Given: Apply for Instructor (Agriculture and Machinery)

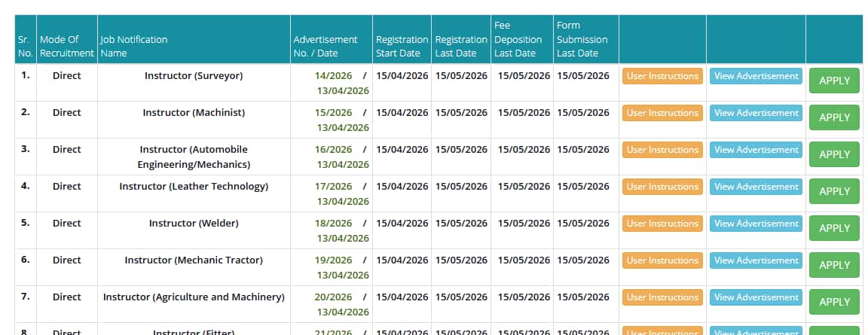Looking at the screenshot, I should coord(834,302).
